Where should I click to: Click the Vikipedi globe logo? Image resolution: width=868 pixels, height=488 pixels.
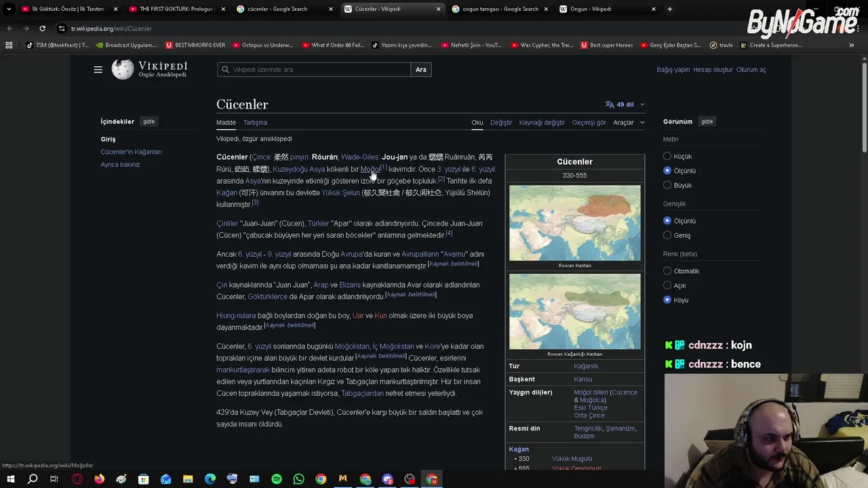click(123, 69)
